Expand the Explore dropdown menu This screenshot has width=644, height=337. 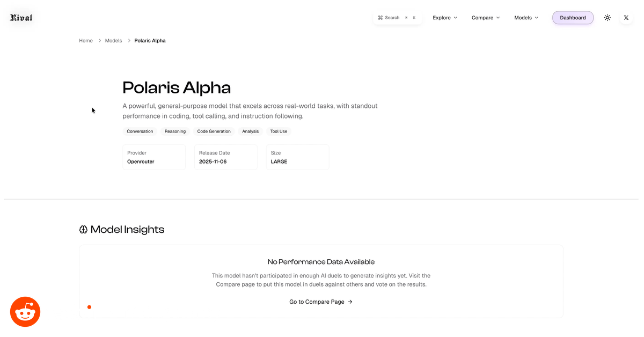[445, 18]
